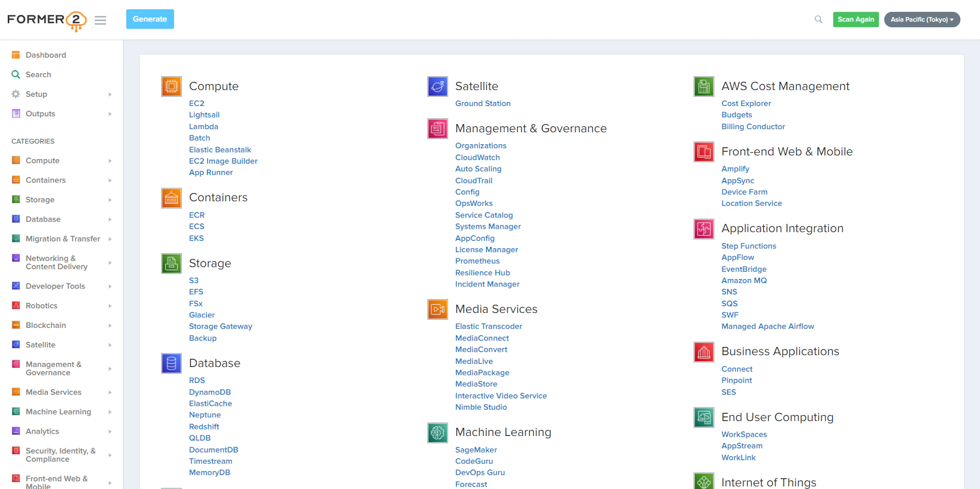Click the Containers category icon in main panel

pos(171,198)
